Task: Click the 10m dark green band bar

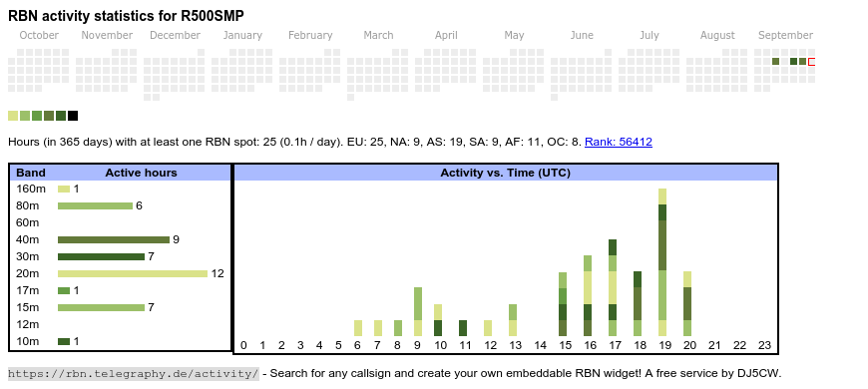Action: 64,341
